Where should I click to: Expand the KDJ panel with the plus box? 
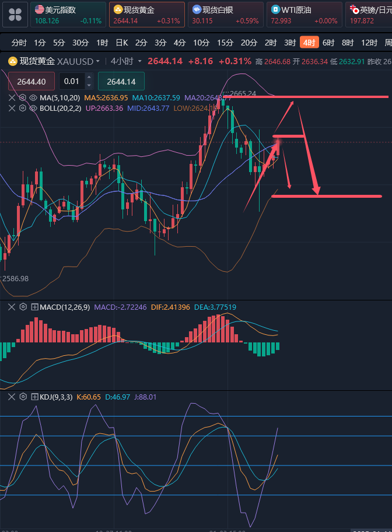coord(34,397)
